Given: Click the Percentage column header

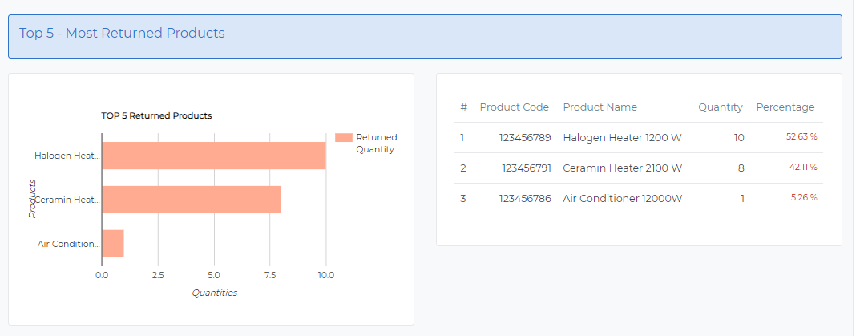Looking at the screenshot, I should click(x=785, y=107).
